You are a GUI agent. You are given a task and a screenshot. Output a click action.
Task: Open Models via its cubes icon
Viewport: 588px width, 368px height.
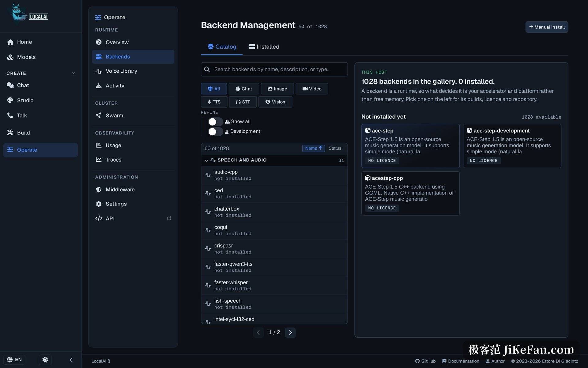[x=10, y=57]
